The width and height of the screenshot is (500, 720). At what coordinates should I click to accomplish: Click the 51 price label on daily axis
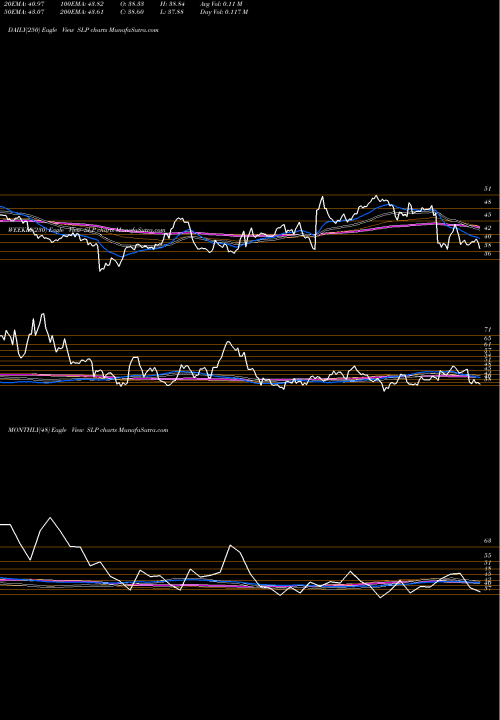click(488, 189)
